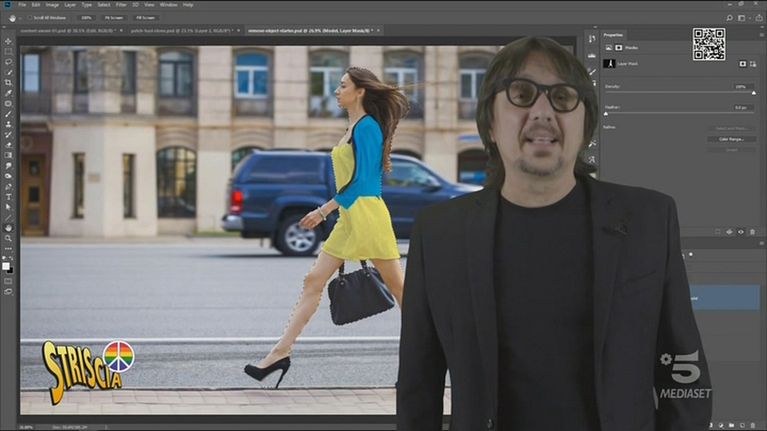
Task: Select the Zoom tool
Action: coord(8,238)
